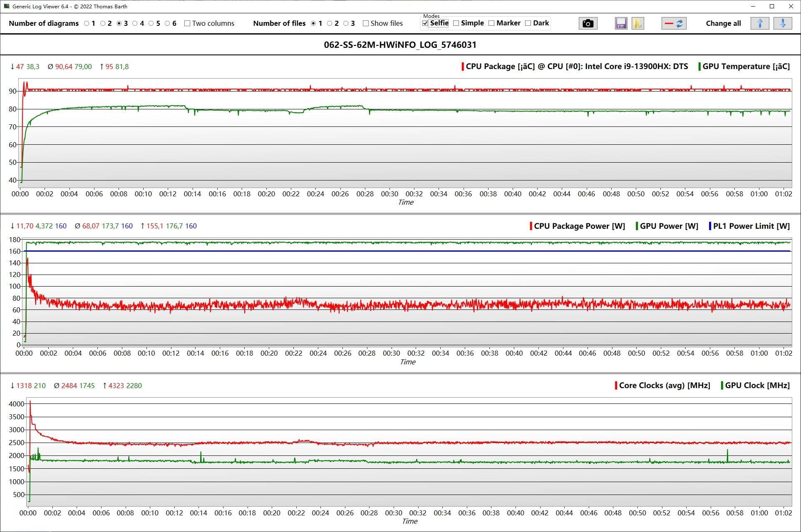Click the Change all down arrow
The image size is (801, 532).
pyautogui.click(x=782, y=24)
